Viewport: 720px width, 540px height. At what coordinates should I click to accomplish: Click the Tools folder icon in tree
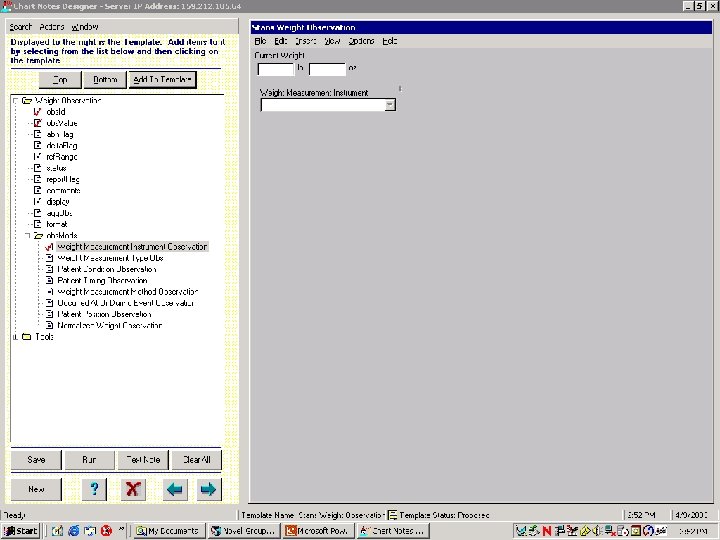point(27,337)
